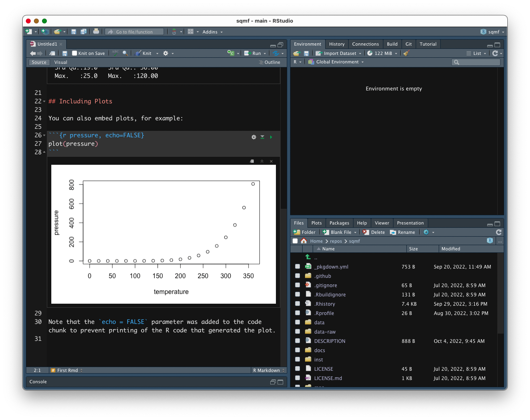This screenshot has width=530, height=420.
Task: Open the Viewer tab
Action: pos(382,223)
